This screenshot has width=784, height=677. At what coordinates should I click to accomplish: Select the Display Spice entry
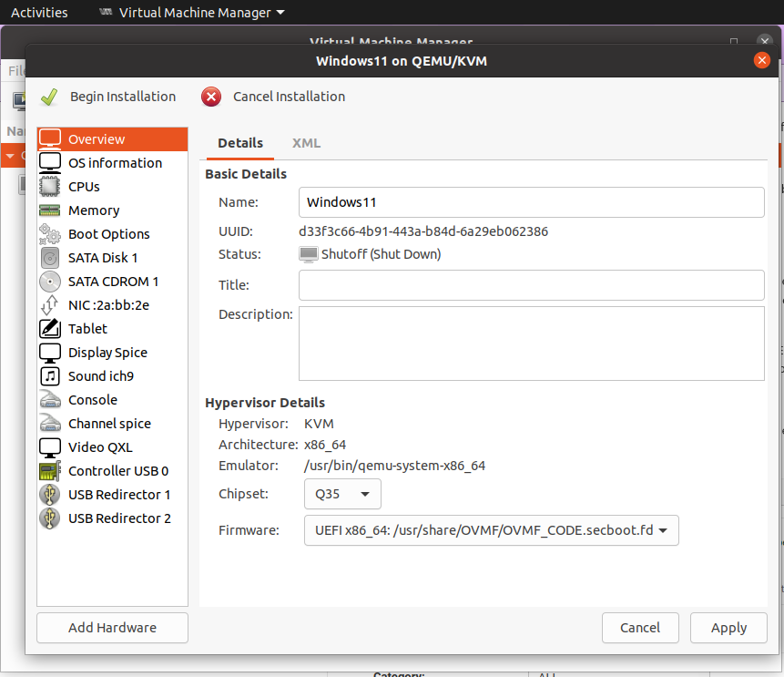click(113, 353)
